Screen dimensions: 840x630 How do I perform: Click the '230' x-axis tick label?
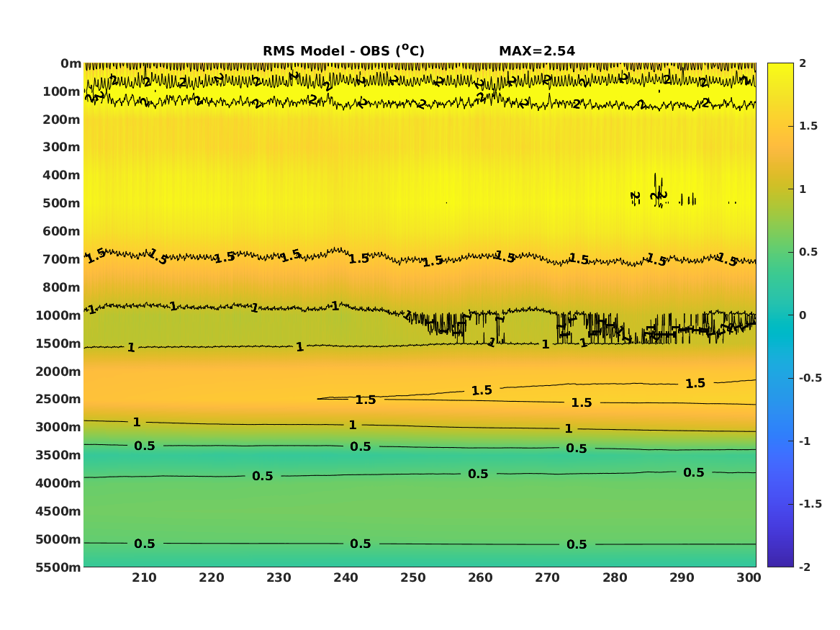point(279,577)
